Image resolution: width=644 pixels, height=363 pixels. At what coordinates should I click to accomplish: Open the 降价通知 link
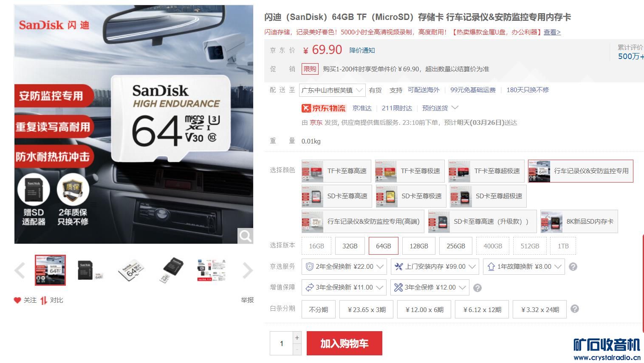pos(362,50)
